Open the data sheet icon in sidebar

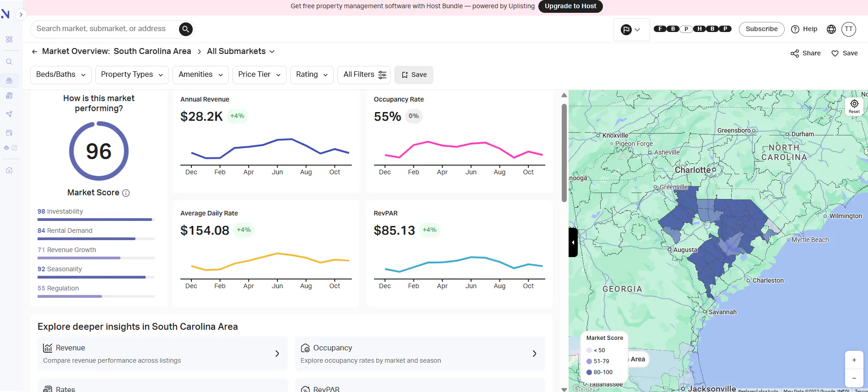click(x=9, y=96)
